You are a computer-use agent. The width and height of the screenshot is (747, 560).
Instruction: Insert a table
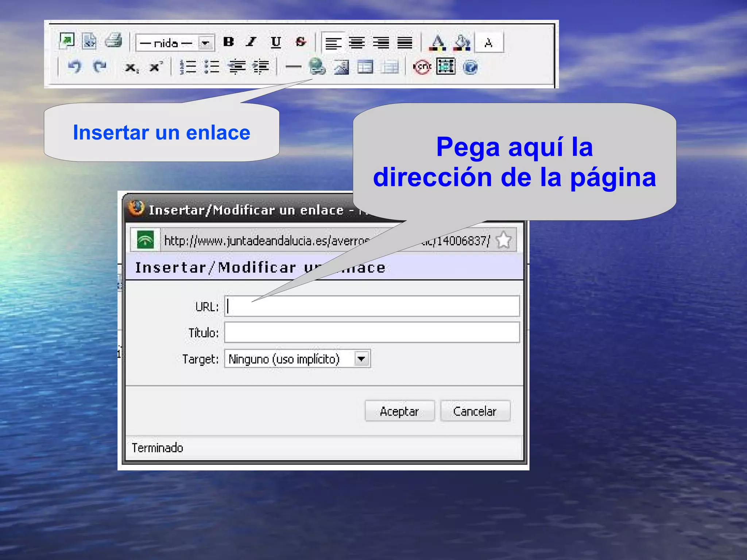coord(365,67)
